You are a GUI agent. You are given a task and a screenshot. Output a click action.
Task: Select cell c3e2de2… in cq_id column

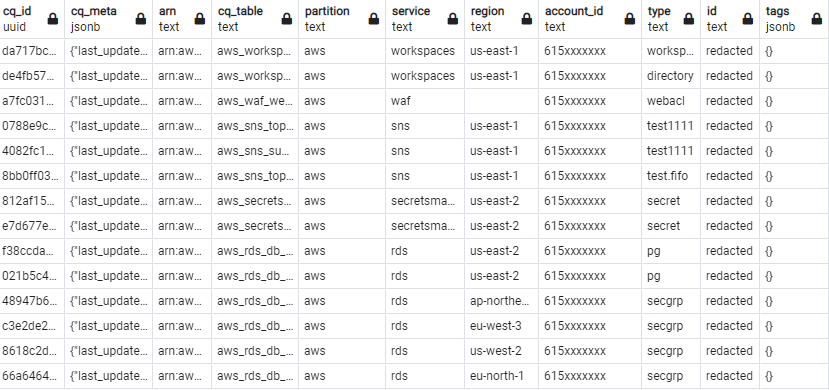[32, 326]
